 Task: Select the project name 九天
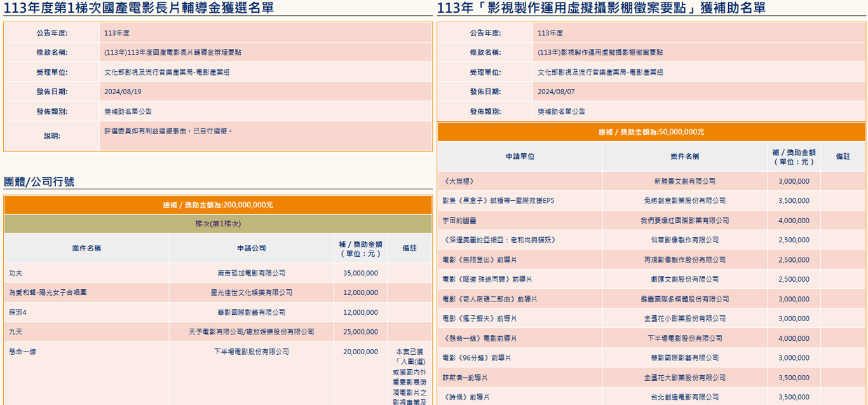(16, 332)
